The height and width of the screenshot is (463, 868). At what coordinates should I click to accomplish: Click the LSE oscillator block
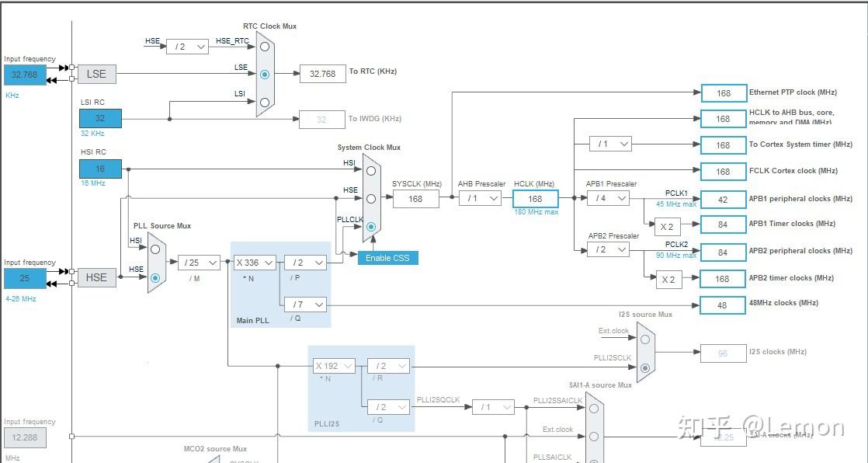pos(97,74)
